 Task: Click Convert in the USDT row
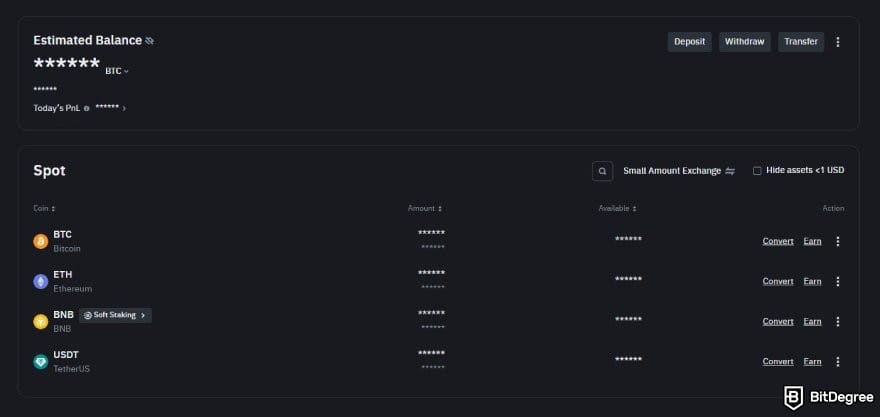click(778, 362)
